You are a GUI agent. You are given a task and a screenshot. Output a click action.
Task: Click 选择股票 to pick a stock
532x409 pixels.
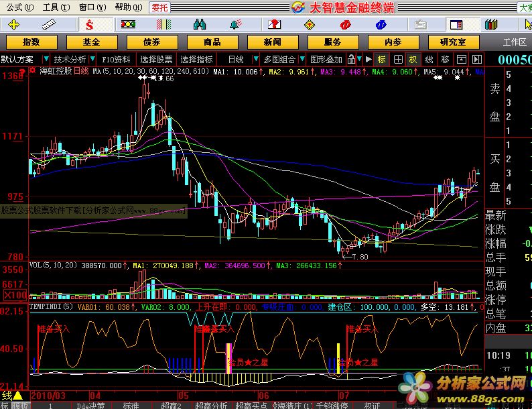(x=156, y=60)
